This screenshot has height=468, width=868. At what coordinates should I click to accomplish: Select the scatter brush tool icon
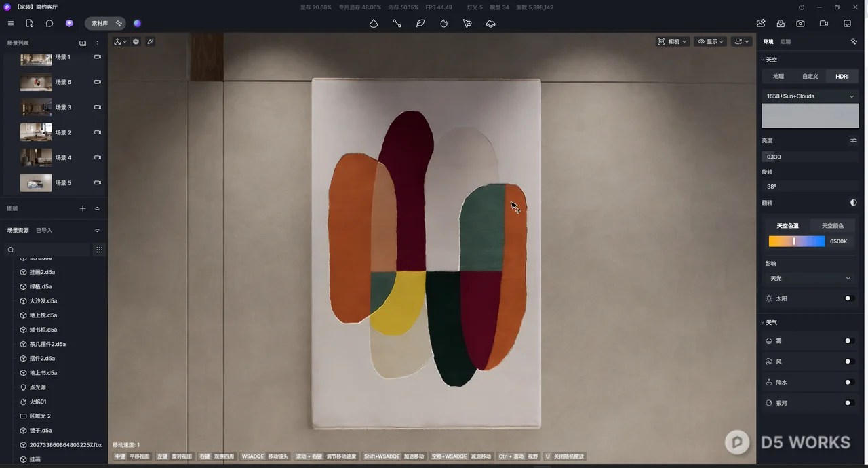click(x=467, y=23)
